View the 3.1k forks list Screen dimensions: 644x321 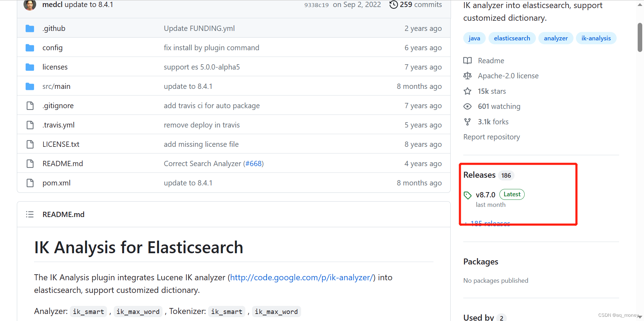[493, 122]
